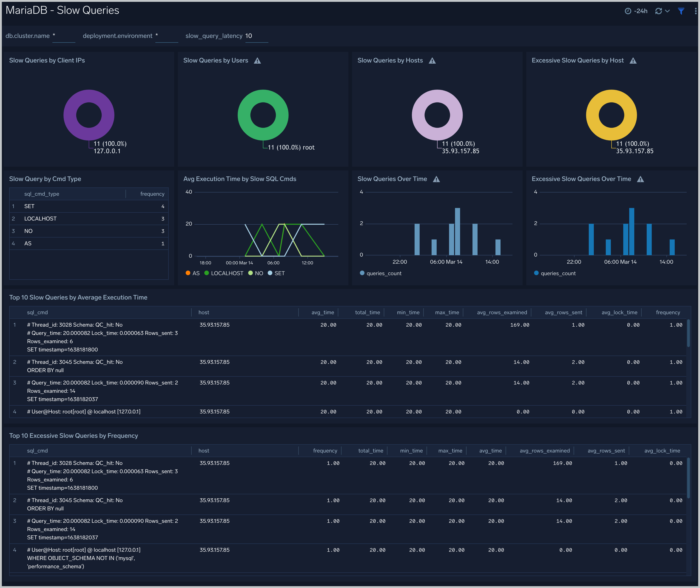The height and width of the screenshot is (588, 700).
Task: Click the Excessive Frequency table scrollbar
Action: [x=688, y=478]
